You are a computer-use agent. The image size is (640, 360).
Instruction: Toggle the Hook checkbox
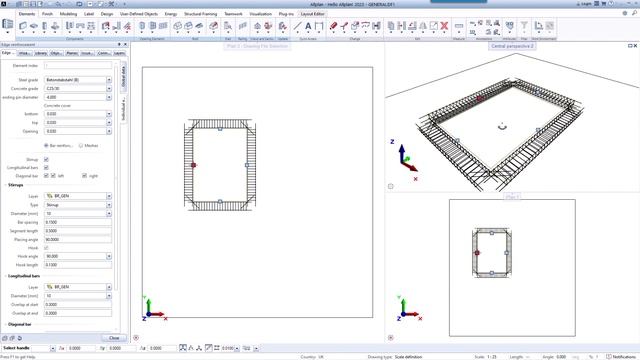[x=46, y=248]
